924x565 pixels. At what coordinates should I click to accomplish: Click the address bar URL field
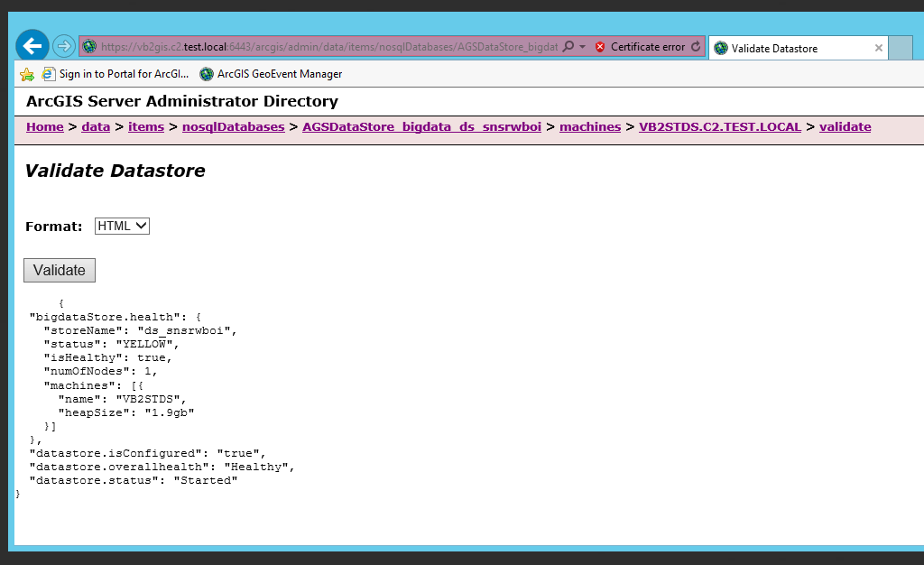click(328, 47)
